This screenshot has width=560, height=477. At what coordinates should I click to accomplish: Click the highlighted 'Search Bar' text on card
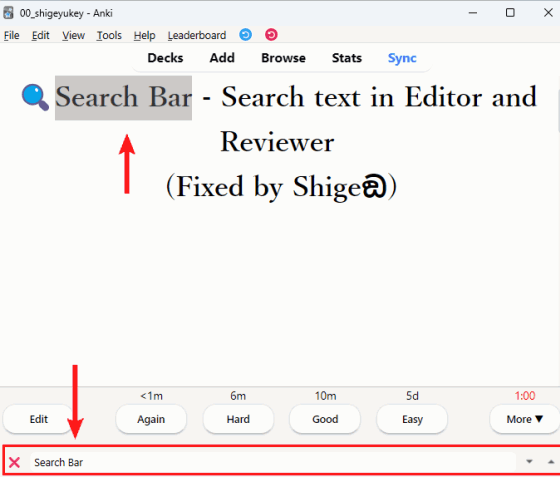pos(123,97)
